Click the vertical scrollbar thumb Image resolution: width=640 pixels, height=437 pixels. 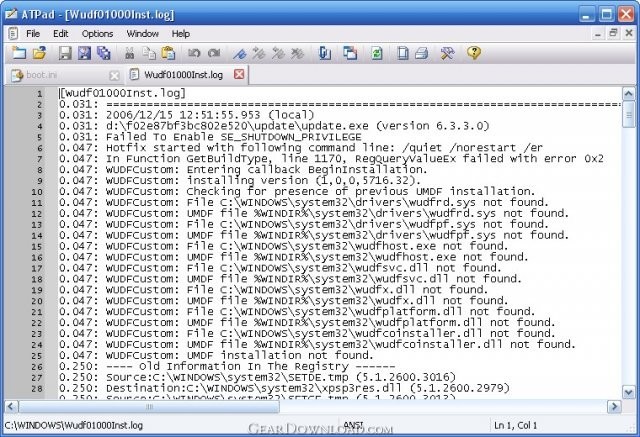coord(629,115)
